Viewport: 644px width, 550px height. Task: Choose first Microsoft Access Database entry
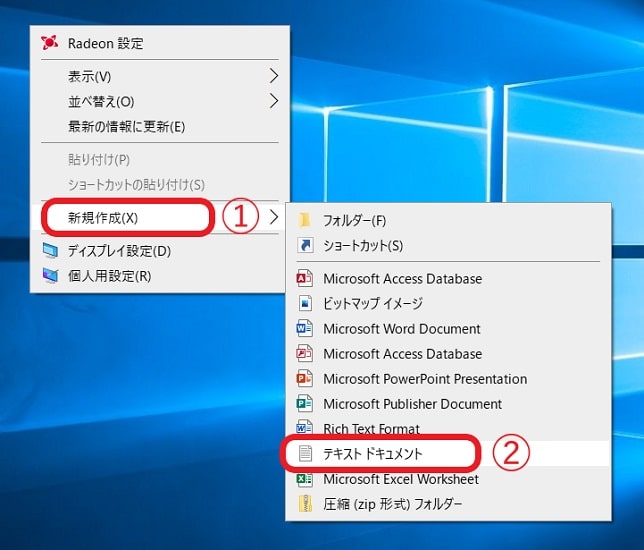(x=448, y=279)
